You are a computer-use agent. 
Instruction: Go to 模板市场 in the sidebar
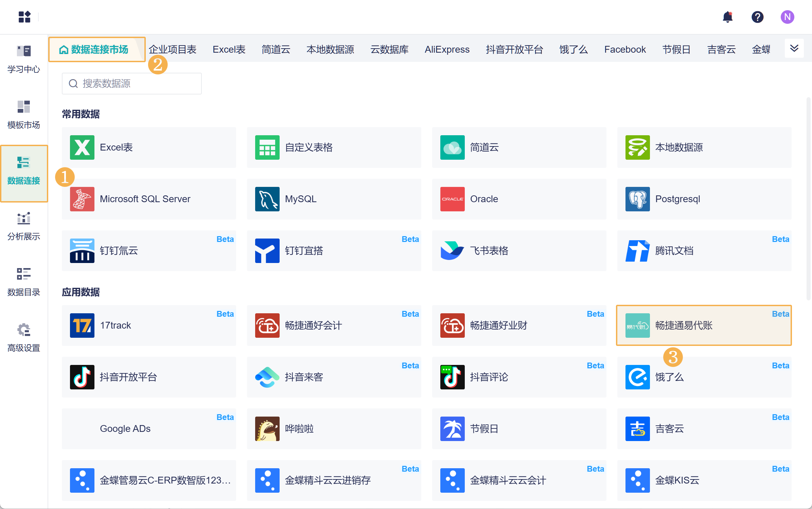[24, 115]
